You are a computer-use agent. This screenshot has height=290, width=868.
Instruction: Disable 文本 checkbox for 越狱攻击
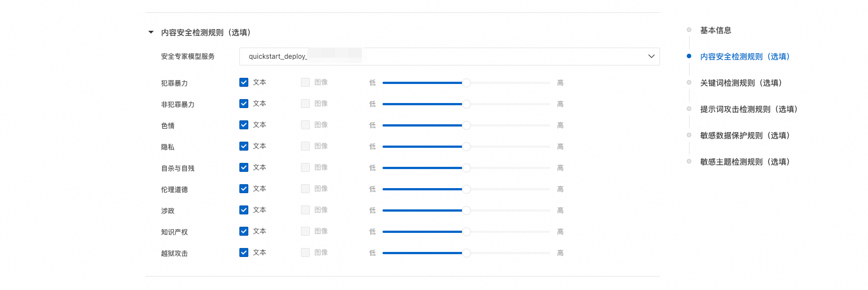coord(244,252)
